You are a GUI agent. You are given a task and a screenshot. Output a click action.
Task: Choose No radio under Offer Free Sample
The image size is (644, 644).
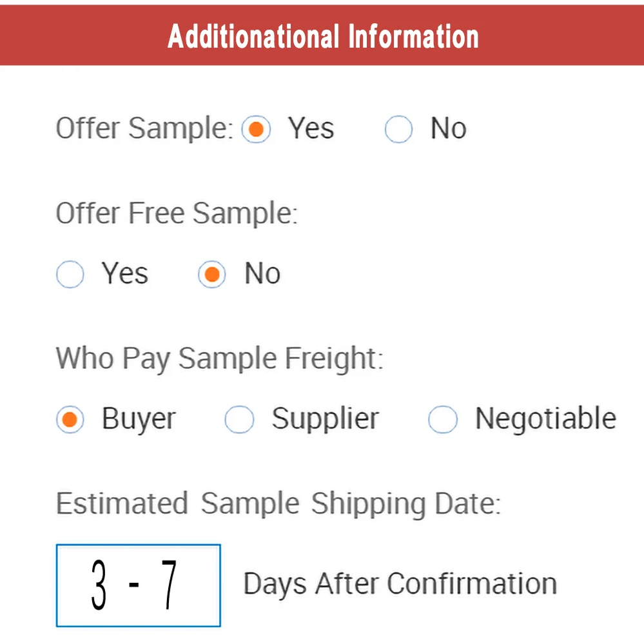[x=211, y=275]
